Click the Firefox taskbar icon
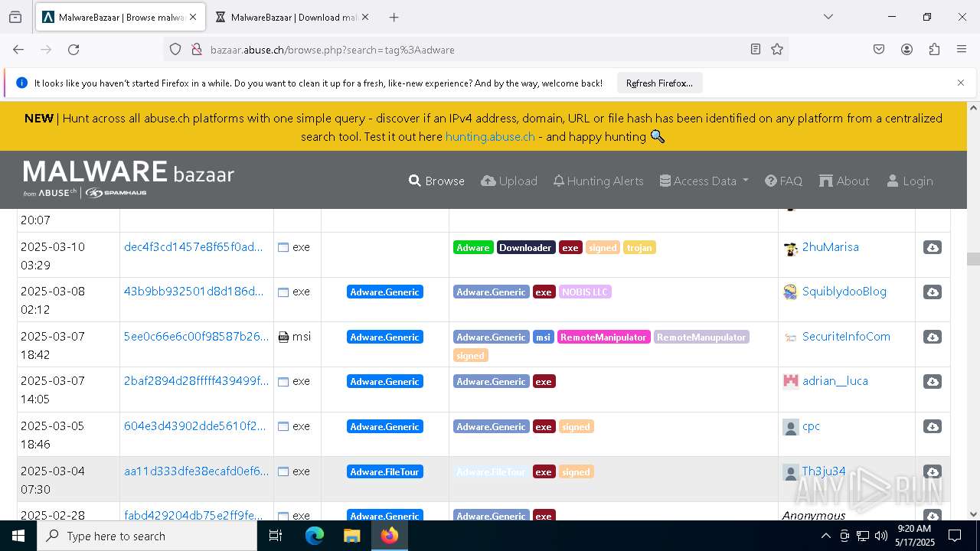Viewport: 980px width, 551px height. 390,536
